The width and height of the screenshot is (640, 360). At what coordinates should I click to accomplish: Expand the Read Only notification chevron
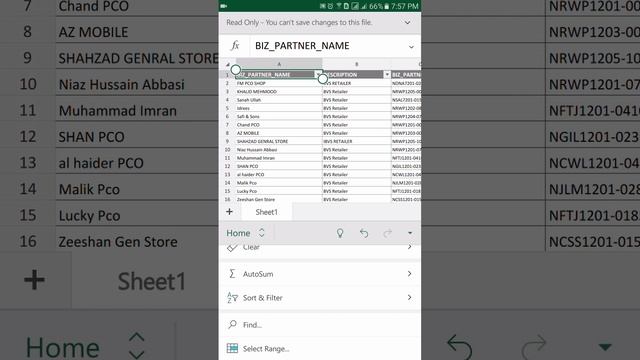(x=407, y=22)
